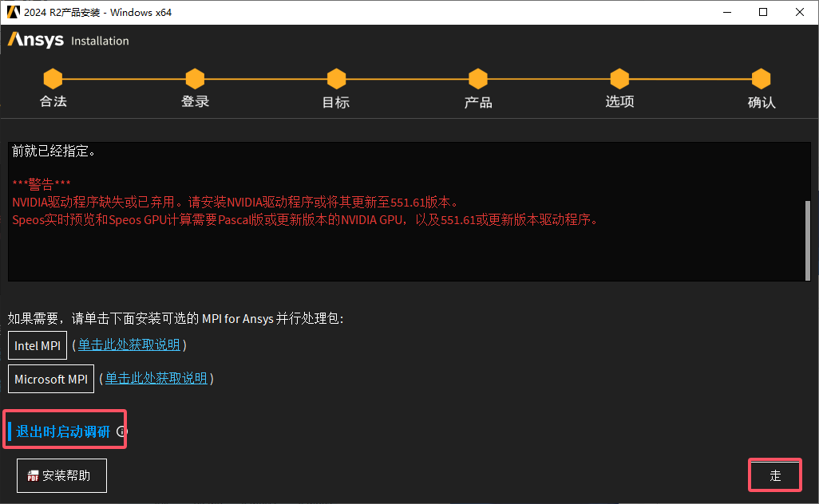819x504 pixels.
Task: Switch to the 选项 installation step
Action: pos(619,77)
